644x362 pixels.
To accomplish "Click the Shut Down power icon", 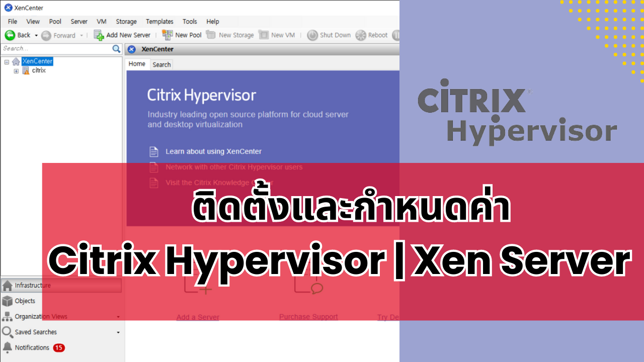I will point(312,35).
